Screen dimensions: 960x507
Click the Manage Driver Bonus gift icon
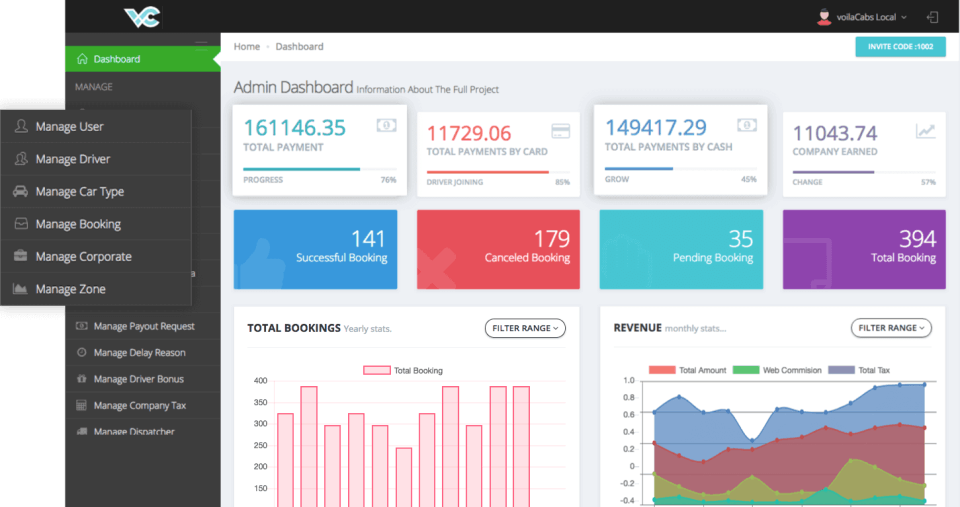click(81, 378)
